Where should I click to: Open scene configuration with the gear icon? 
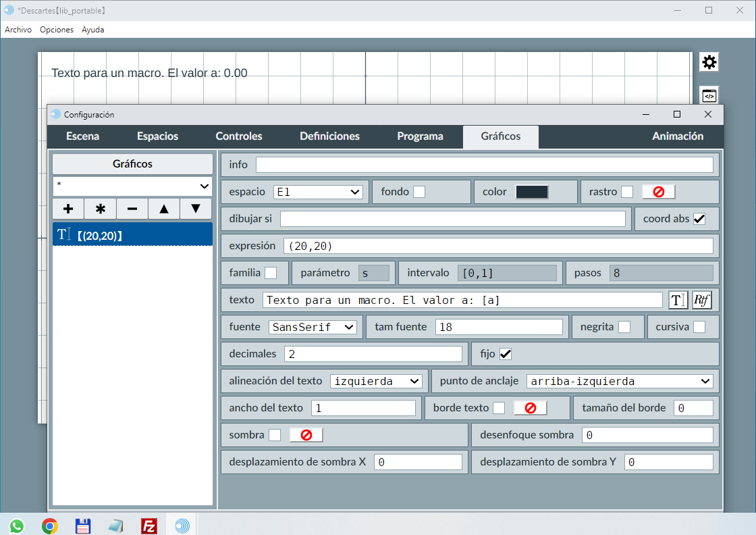point(709,63)
